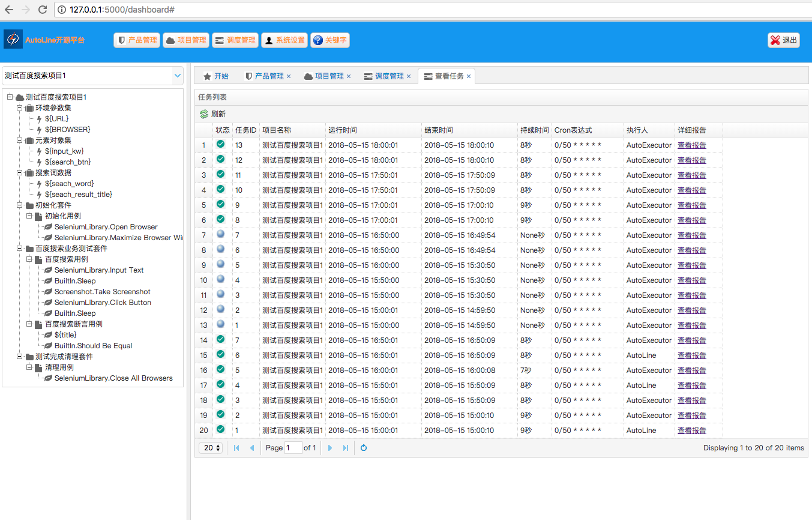Close the 查看任务 tab
Viewport: 812px width, 520px height.
(469, 76)
